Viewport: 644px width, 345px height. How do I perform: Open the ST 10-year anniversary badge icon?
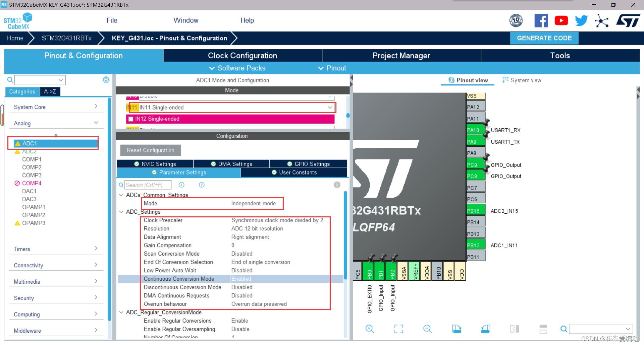[x=516, y=20]
